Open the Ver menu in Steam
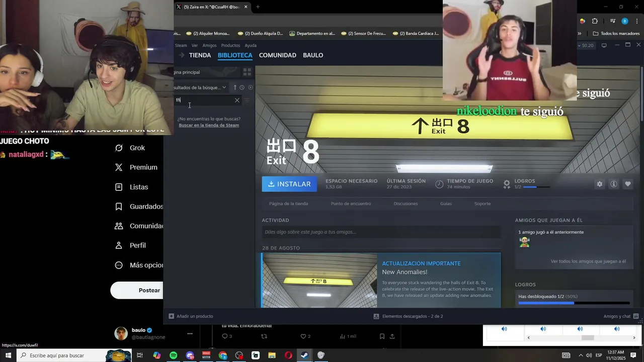The width and height of the screenshot is (644, 362). (x=195, y=45)
